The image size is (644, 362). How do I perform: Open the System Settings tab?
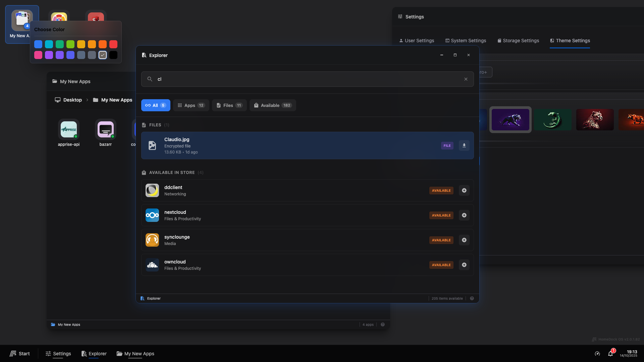coord(466,41)
